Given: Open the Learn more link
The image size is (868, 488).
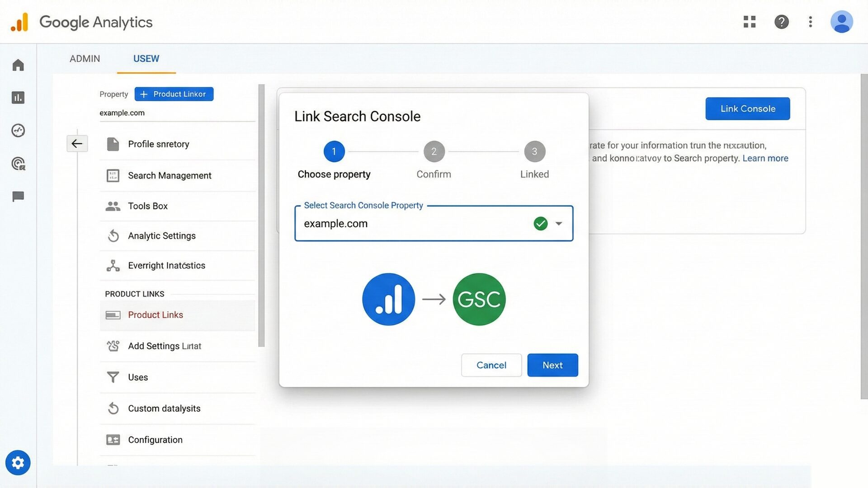Looking at the screenshot, I should click(x=765, y=158).
